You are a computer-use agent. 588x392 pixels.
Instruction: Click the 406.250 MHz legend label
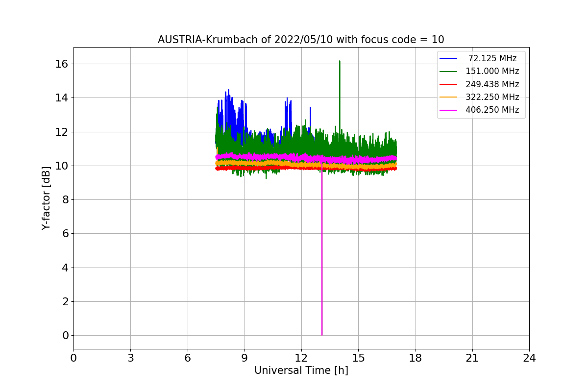point(492,110)
